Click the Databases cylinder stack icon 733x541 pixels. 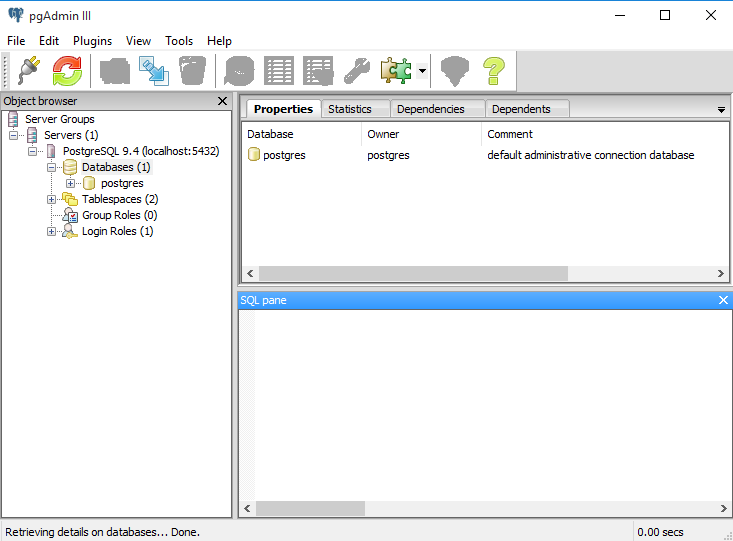coord(70,167)
